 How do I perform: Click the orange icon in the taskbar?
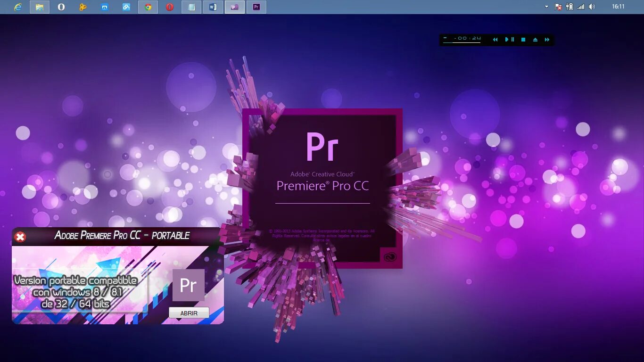[83, 7]
